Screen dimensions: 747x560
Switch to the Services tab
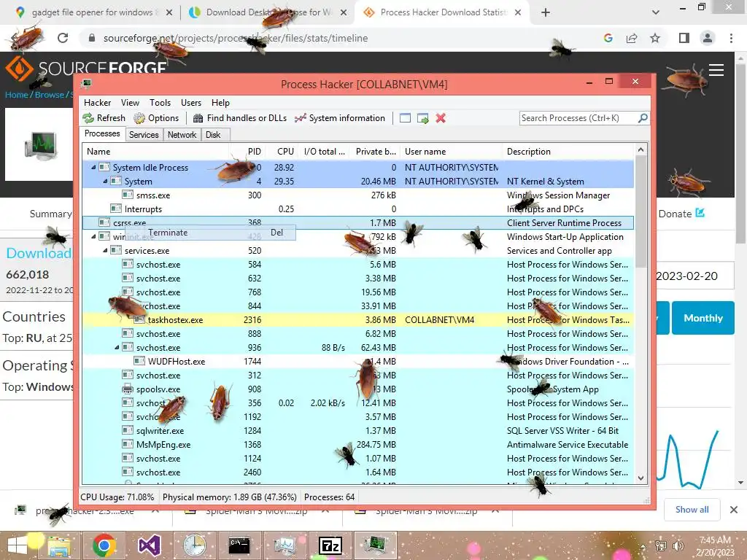[144, 135]
